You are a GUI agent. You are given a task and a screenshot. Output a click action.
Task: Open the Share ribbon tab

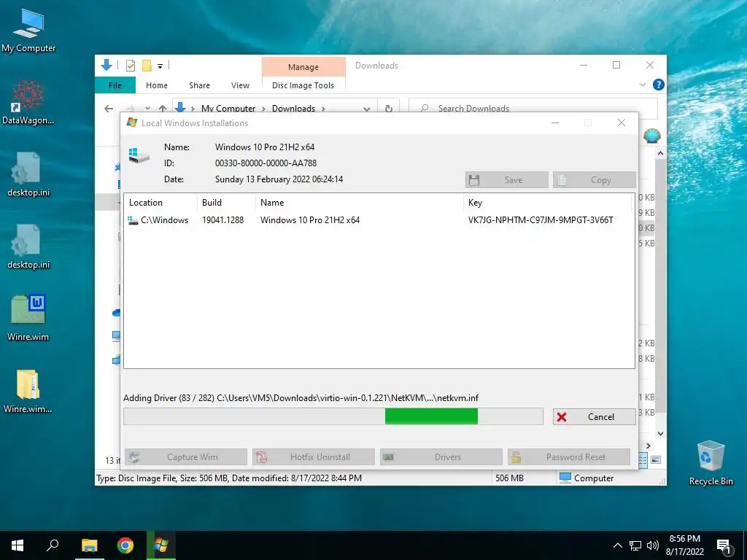[199, 85]
